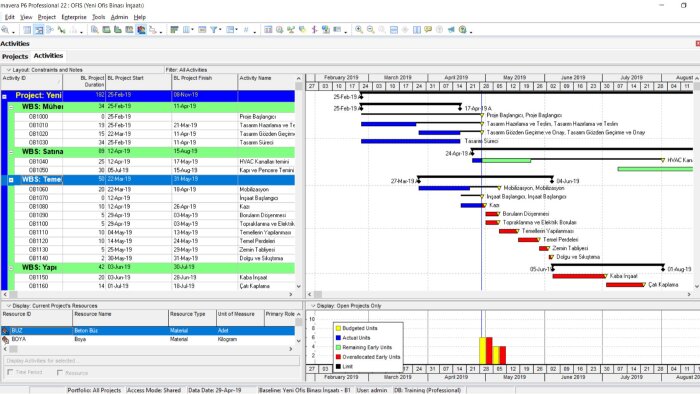
Task: Open the Bars settings icon
Action: click(x=175, y=30)
